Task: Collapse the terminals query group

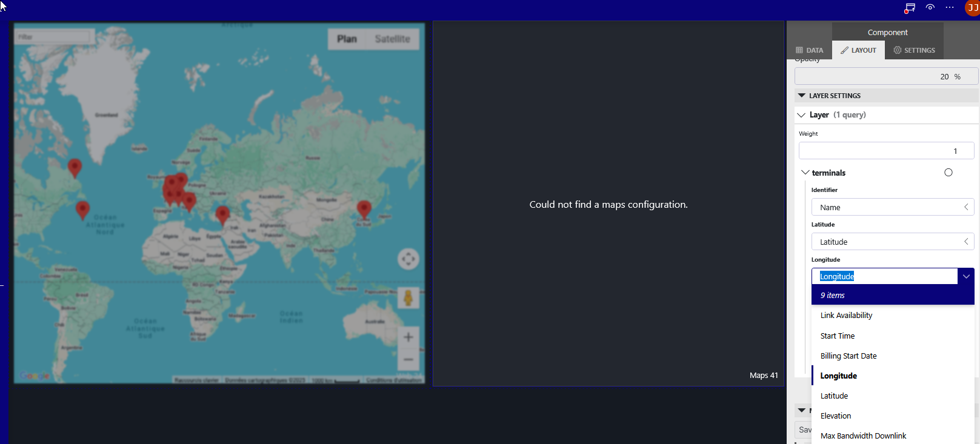Action: 805,173
